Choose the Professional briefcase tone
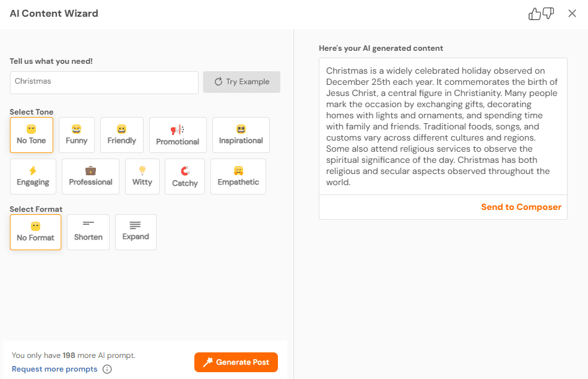Viewport: 588px width, 379px height. [90, 176]
